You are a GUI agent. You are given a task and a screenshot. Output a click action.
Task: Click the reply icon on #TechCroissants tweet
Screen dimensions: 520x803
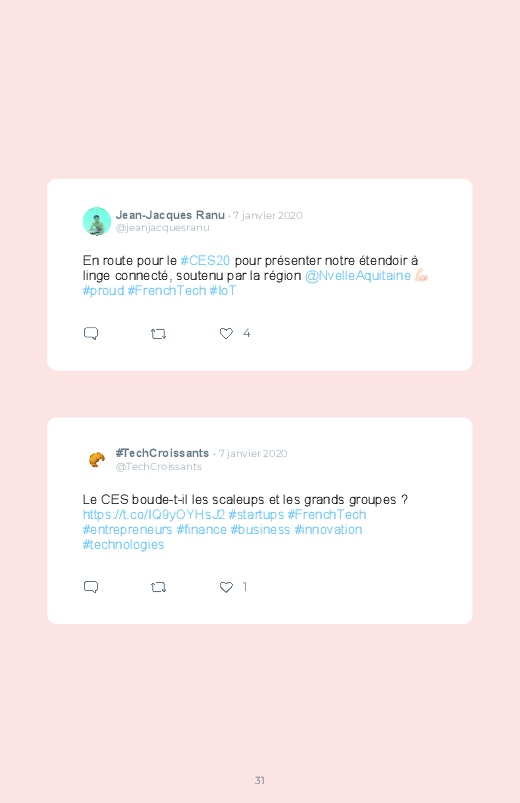91,587
